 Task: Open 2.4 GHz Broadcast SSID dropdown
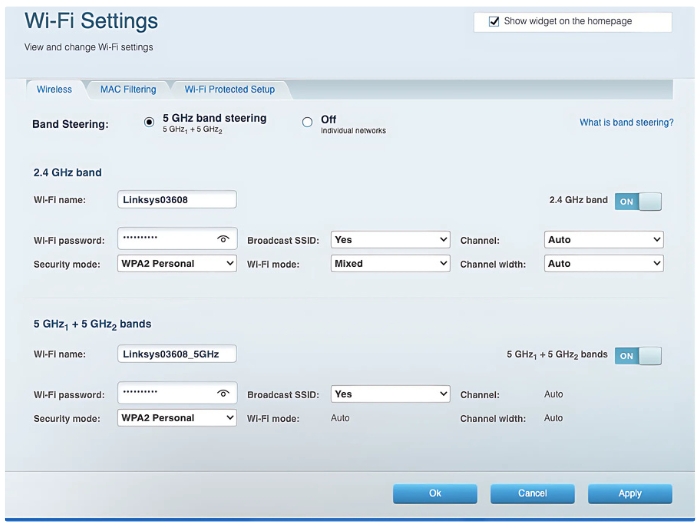391,240
